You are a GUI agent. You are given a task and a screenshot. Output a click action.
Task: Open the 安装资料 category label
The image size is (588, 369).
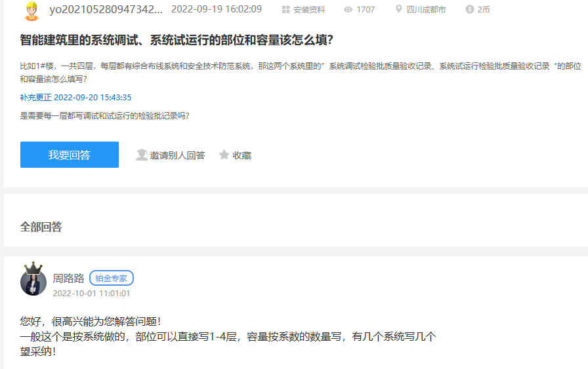(x=309, y=10)
